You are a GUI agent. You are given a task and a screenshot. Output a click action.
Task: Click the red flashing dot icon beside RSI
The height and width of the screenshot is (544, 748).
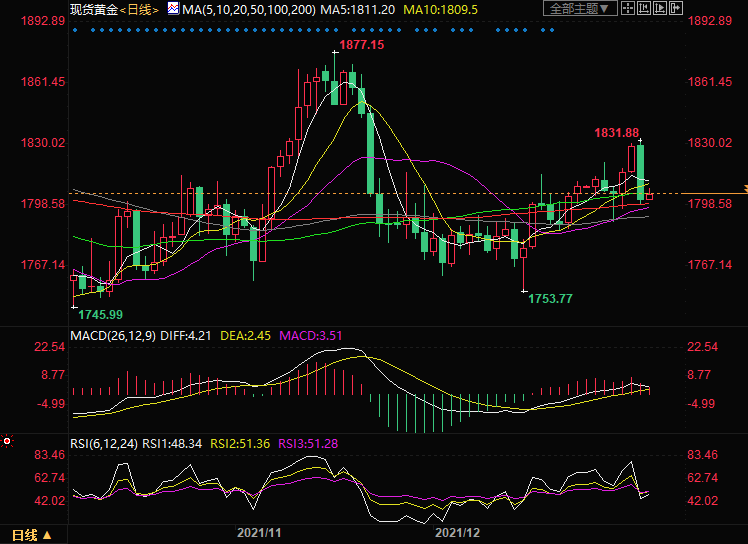coord(7,440)
